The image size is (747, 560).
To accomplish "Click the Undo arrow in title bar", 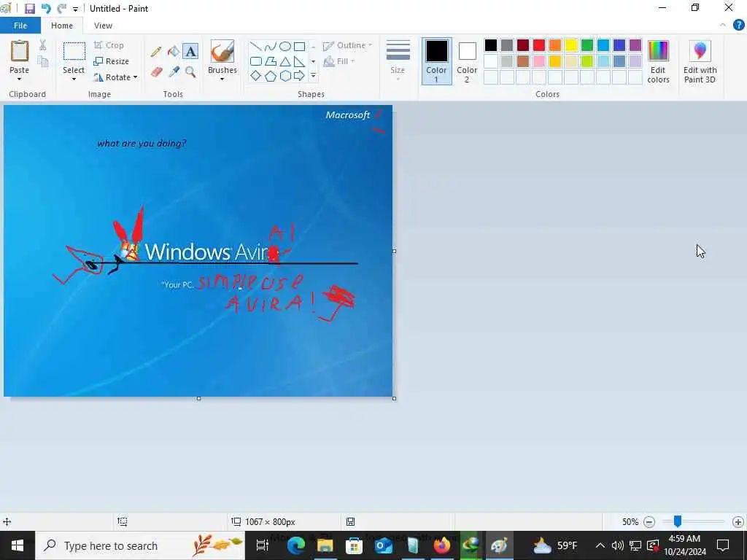I will coord(46,9).
